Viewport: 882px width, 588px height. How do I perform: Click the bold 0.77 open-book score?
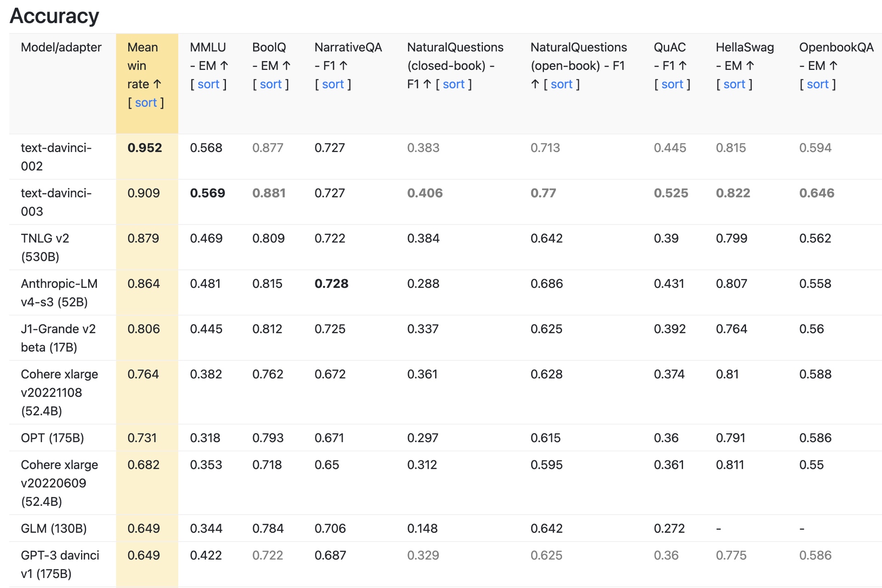[543, 193]
